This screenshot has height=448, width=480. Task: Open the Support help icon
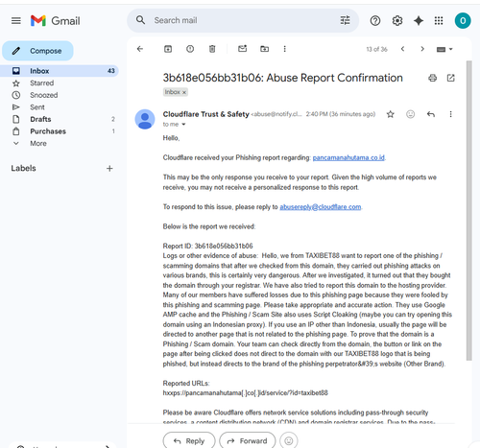(375, 21)
